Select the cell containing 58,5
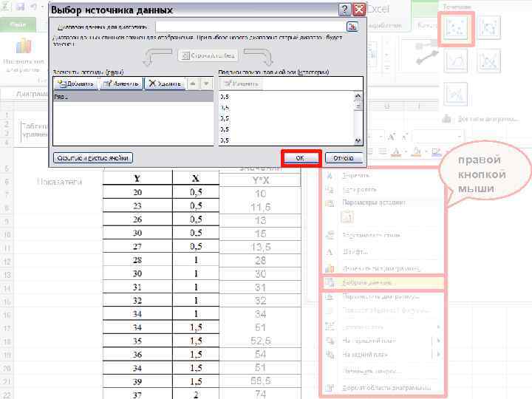The image size is (532, 399). (260, 381)
